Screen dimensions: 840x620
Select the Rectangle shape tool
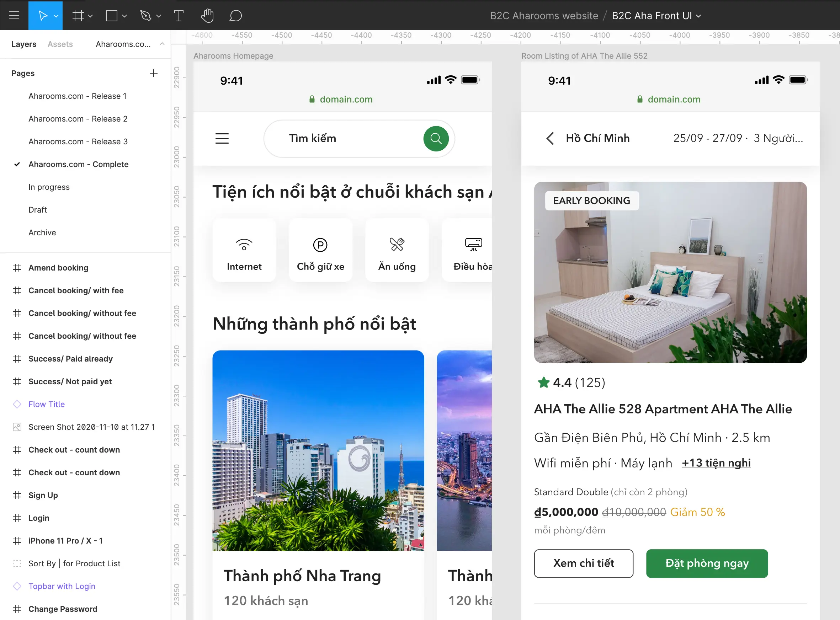[x=111, y=16]
